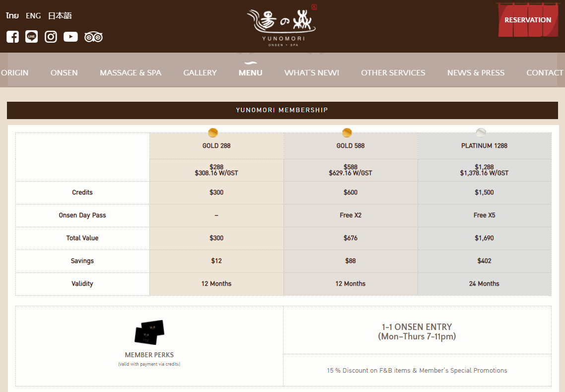Open Massage & Spa navigation item
The height and width of the screenshot is (392, 565).
coord(131,73)
